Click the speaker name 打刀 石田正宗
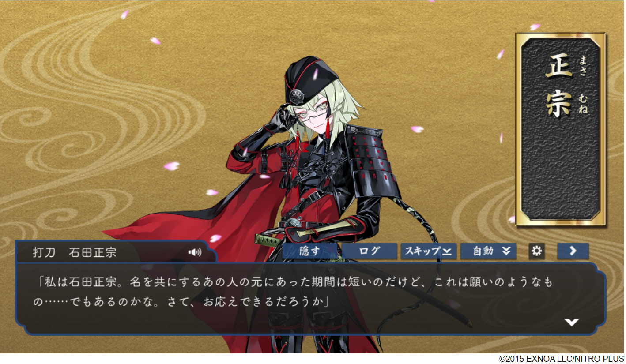The height and width of the screenshot is (364, 626). click(x=75, y=252)
